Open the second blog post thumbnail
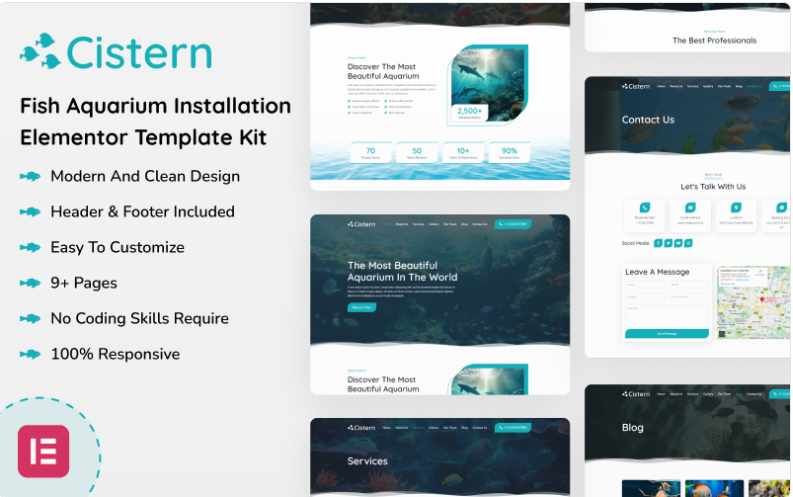793x497 pixels. [714, 488]
